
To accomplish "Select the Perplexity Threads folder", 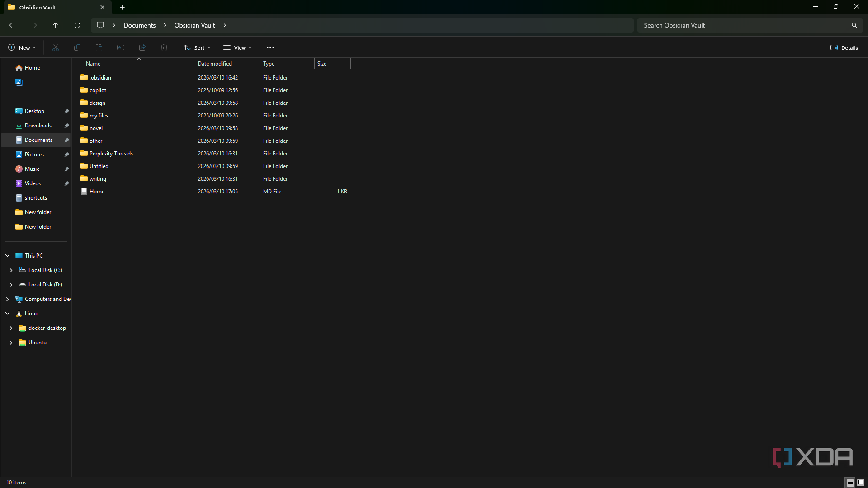I will pos(111,154).
